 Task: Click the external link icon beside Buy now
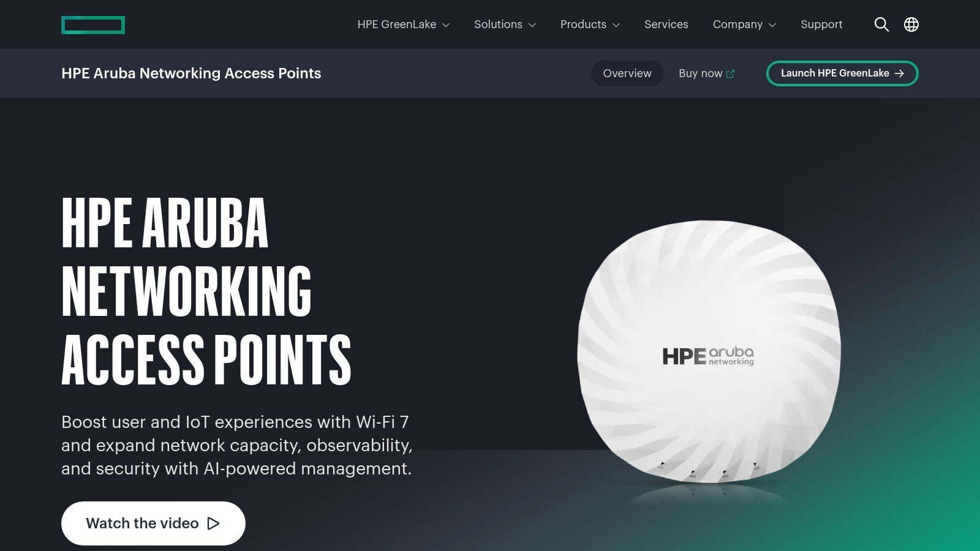(x=730, y=73)
